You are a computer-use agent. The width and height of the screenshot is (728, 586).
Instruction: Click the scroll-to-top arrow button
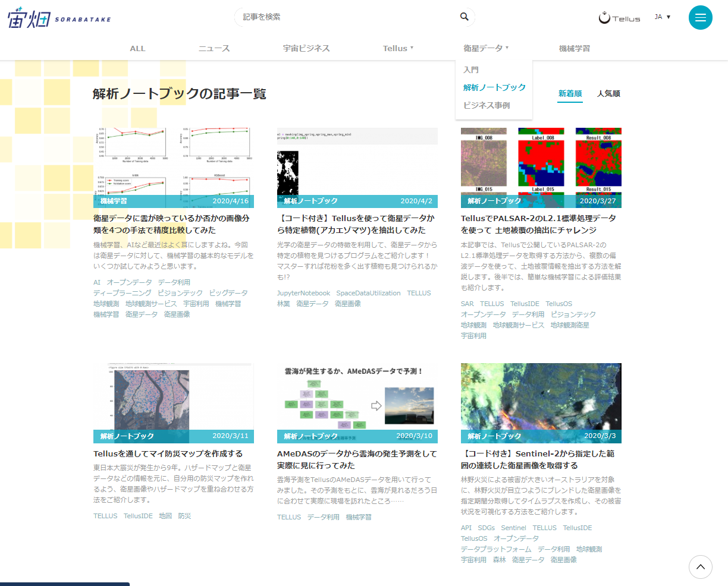(x=700, y=566)
